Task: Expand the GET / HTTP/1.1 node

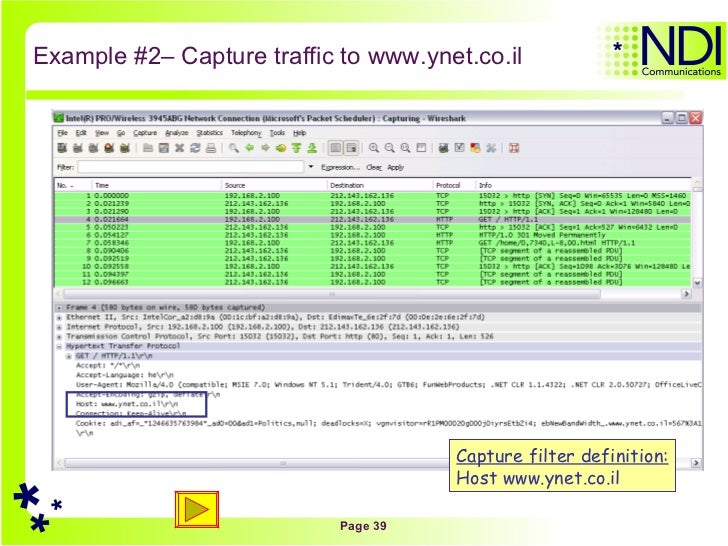Action: (69, 356)
